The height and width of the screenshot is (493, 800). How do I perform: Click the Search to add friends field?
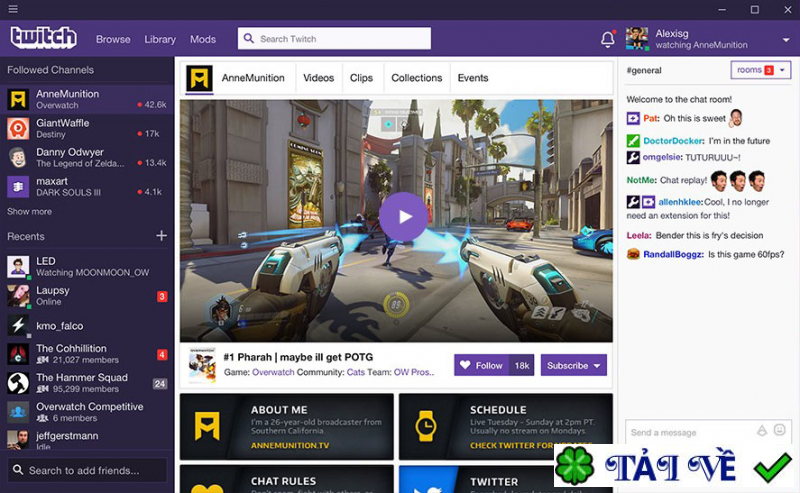click(87, 470)
